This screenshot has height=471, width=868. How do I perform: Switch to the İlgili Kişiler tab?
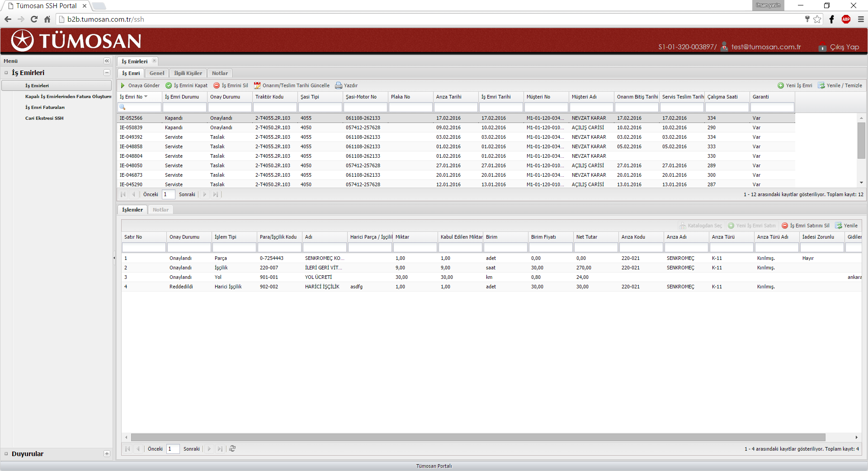click(188, 73)
